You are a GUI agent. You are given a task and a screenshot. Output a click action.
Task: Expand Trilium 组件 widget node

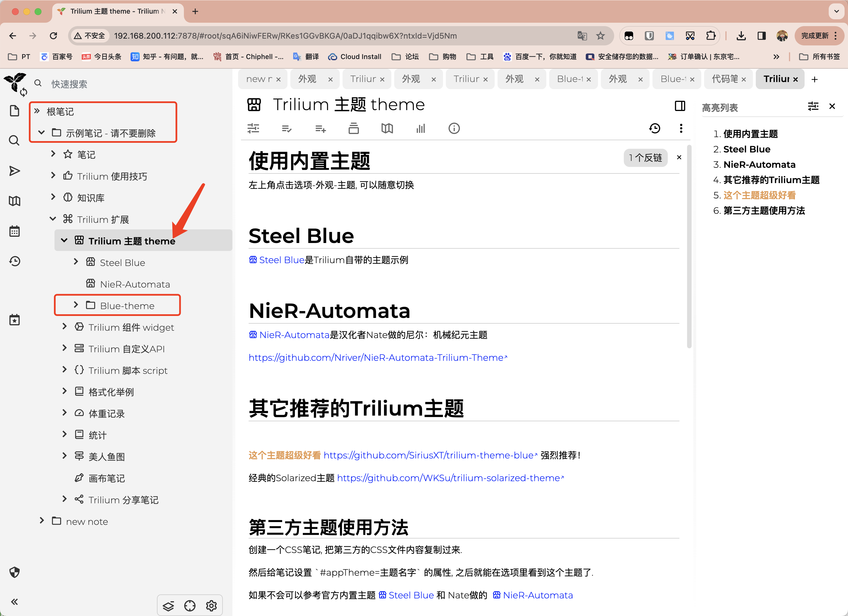64,326
